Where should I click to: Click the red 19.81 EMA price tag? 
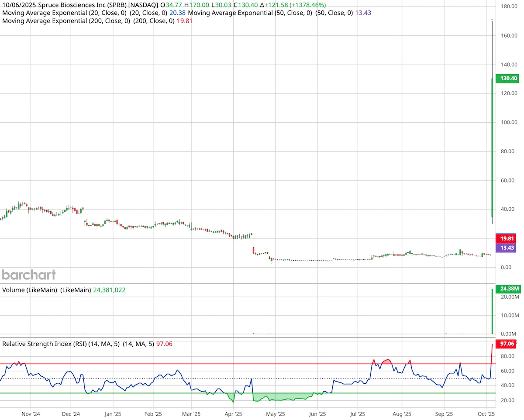(507, 238)
